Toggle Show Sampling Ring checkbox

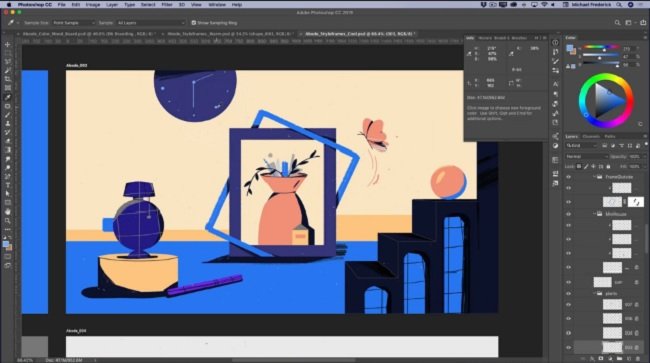[x=194, y=23]
